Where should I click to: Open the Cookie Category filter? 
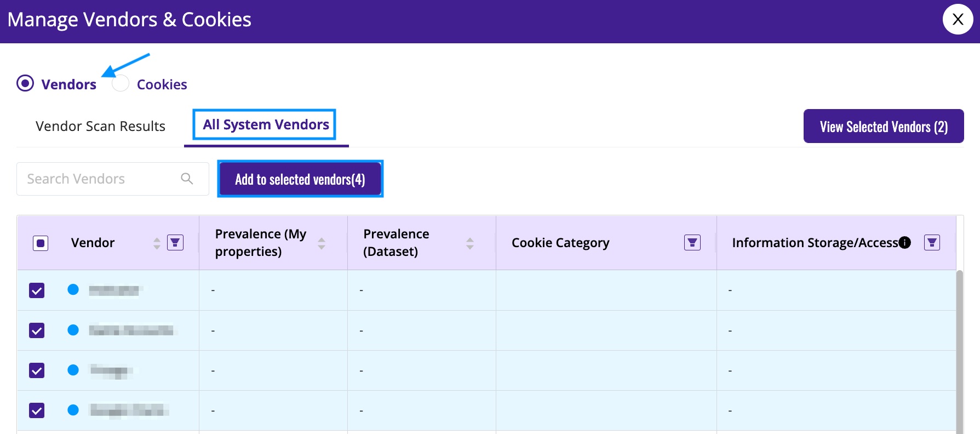coord(692,242)
